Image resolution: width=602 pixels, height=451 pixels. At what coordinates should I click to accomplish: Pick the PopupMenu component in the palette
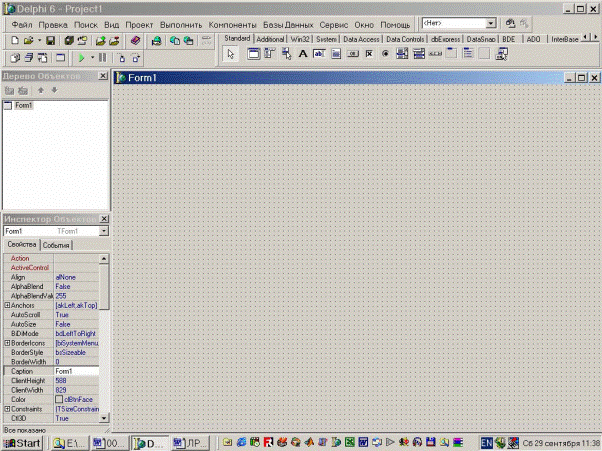286,54
